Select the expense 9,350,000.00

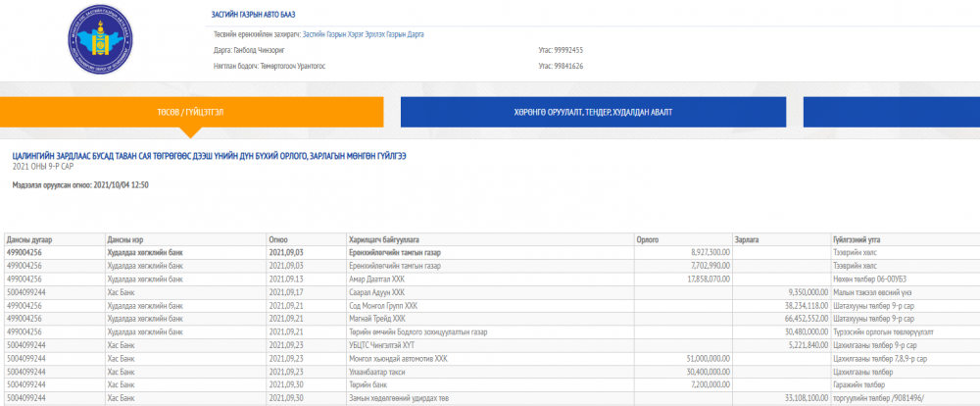pyautogui.click(x=808, y=292)
